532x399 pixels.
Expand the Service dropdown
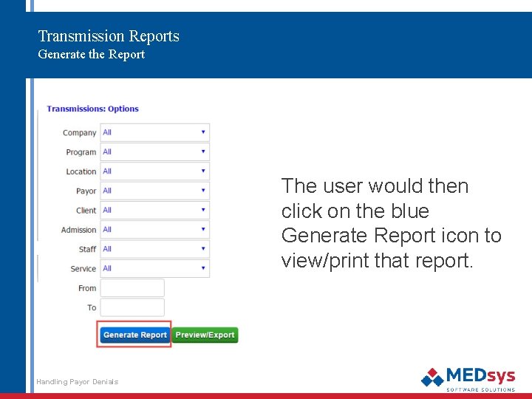coord(154,268)
